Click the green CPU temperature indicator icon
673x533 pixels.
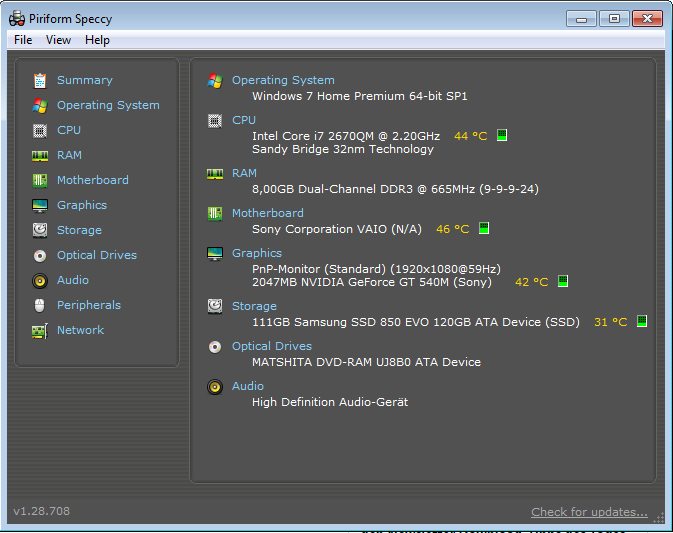[502, 135]
